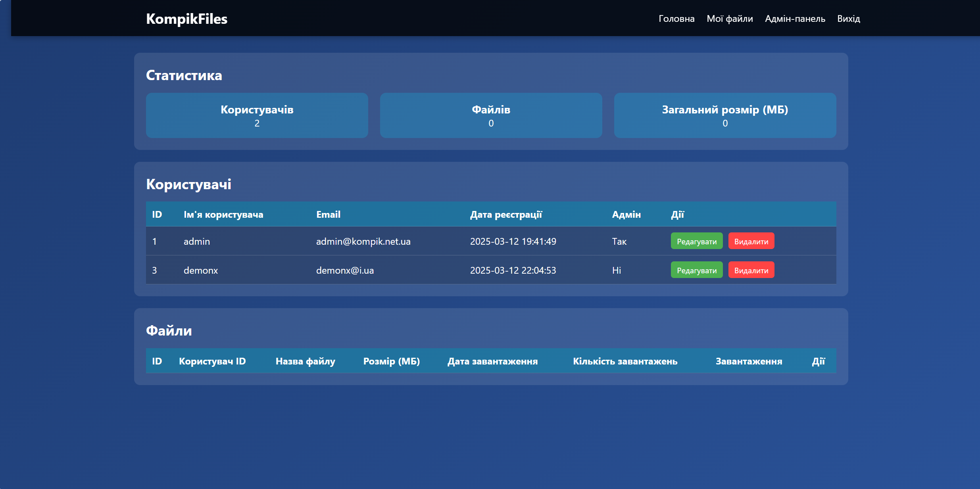Open the Головна navigation link
Viewport: 980px width, 489px height.
[676, 19]
